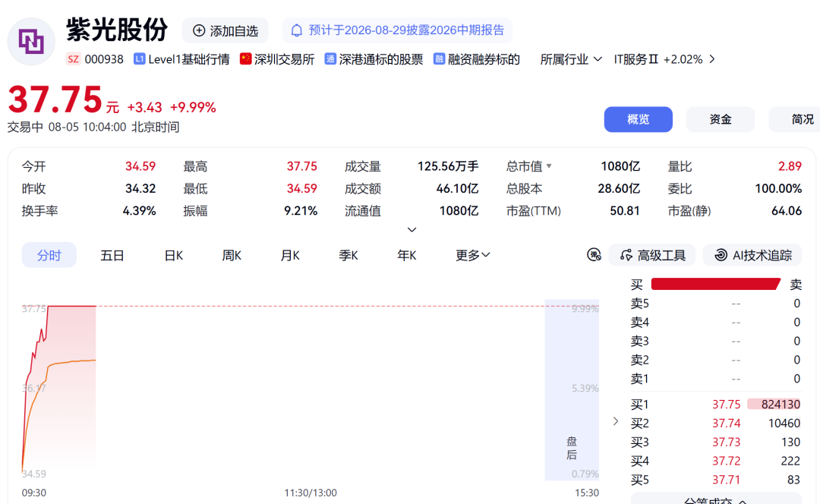Image resolution: width=820 pixels, height=504 pixels.
Task: Click the orange average price line
Action: pos(71,361)
